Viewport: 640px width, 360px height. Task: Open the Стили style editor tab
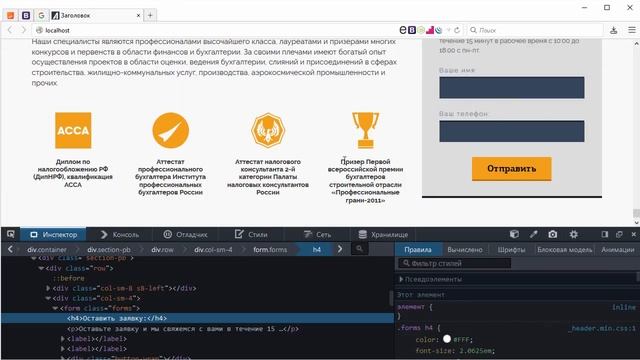(251, 235)
